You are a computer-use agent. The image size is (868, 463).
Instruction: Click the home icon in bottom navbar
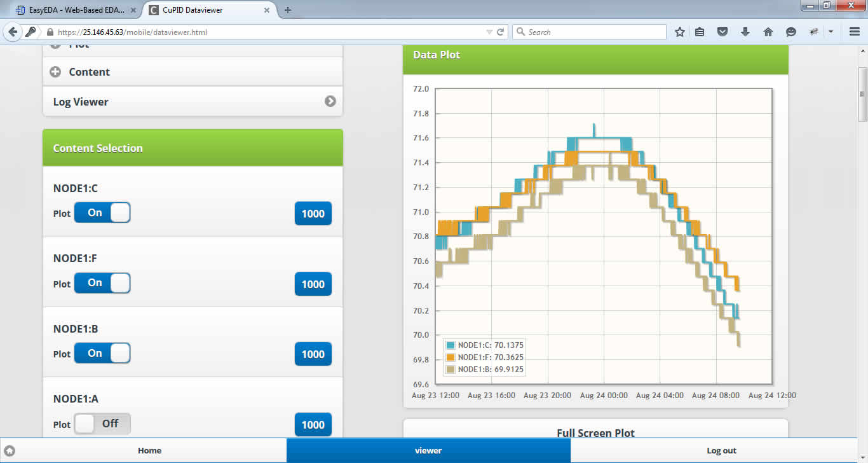pos(10,450)
